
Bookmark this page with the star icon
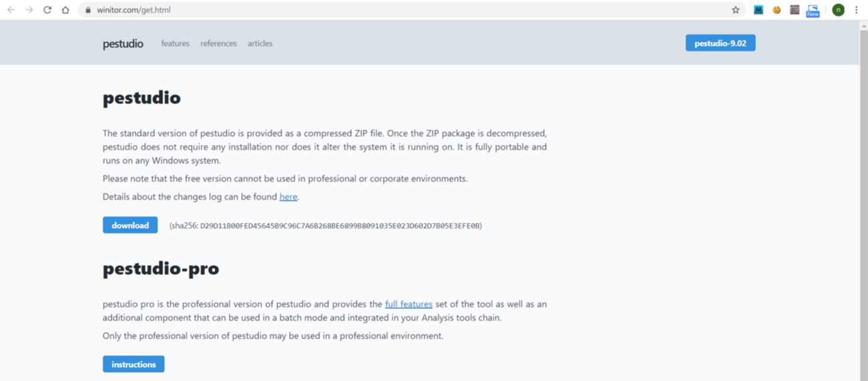[x=736, y=10]
